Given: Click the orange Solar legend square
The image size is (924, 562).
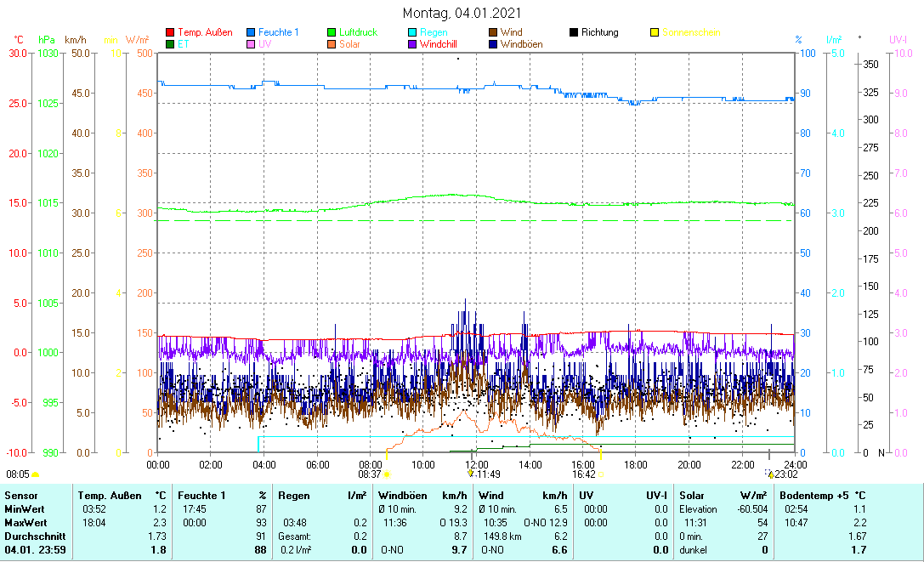Looking at the screenshot, I should click(332, 44).
